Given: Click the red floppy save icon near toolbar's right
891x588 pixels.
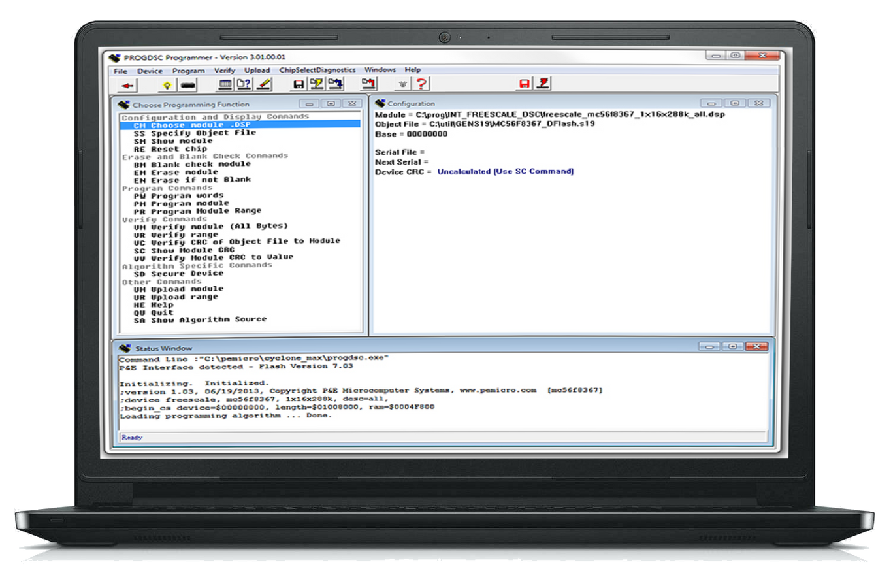Looking at the screenshot, I should tap(524, 84).
